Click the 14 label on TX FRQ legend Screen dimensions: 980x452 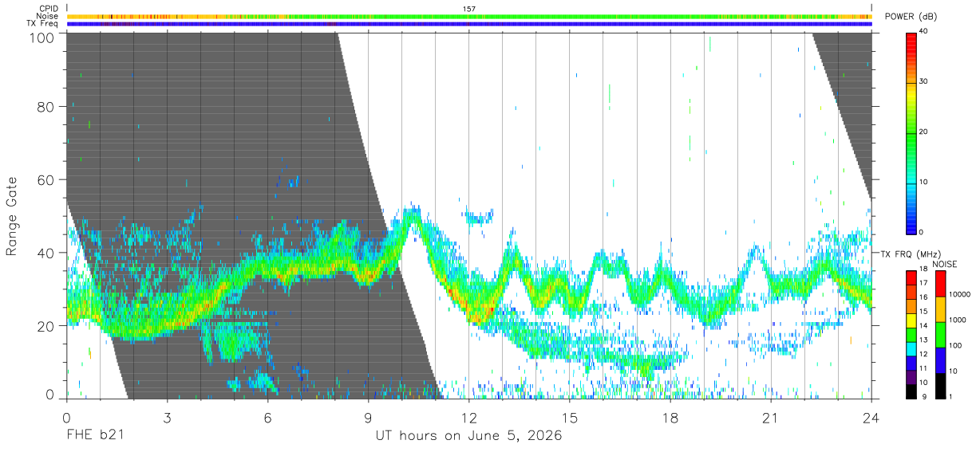(x=923, y=325)
